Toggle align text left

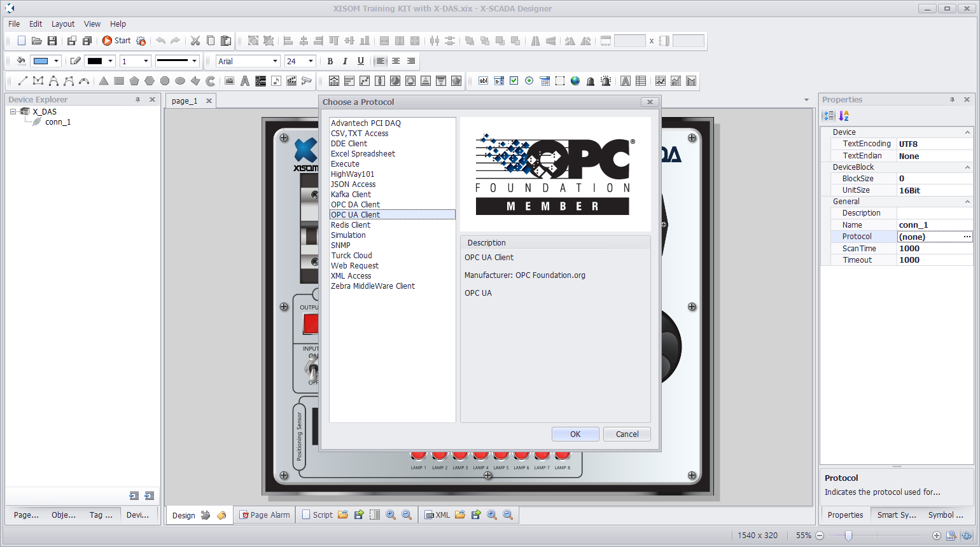[381, 61]
